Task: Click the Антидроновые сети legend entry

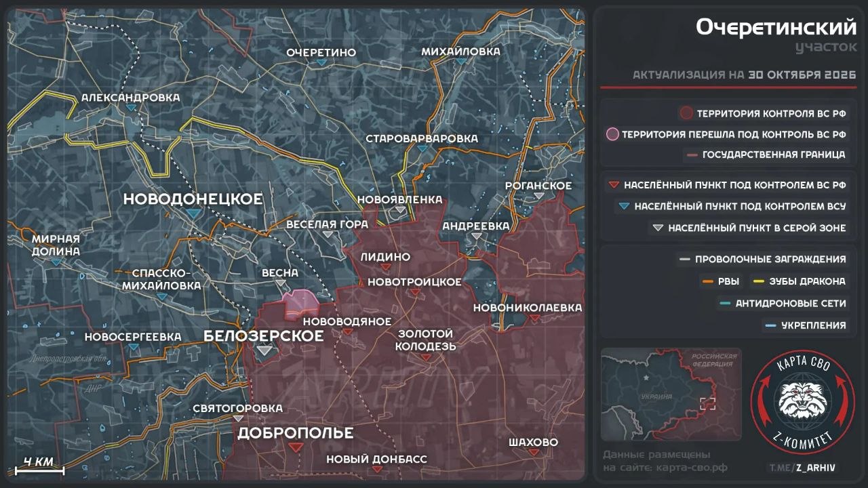Action: (x=784, y=303)
